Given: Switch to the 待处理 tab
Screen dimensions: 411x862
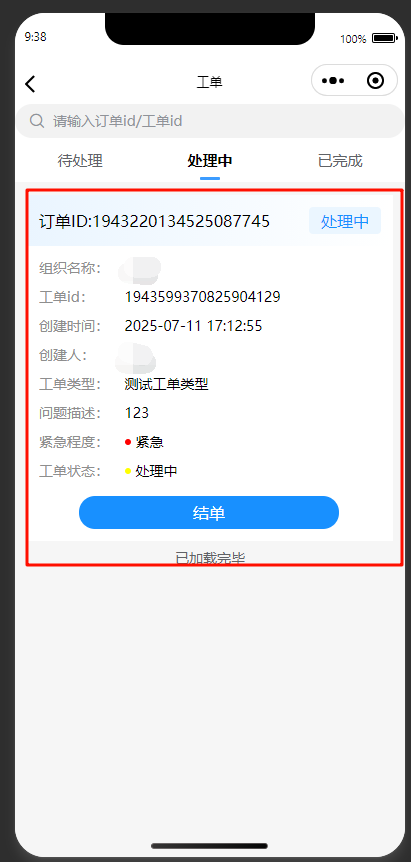Looking at the screenshot, I should [80, 161].
